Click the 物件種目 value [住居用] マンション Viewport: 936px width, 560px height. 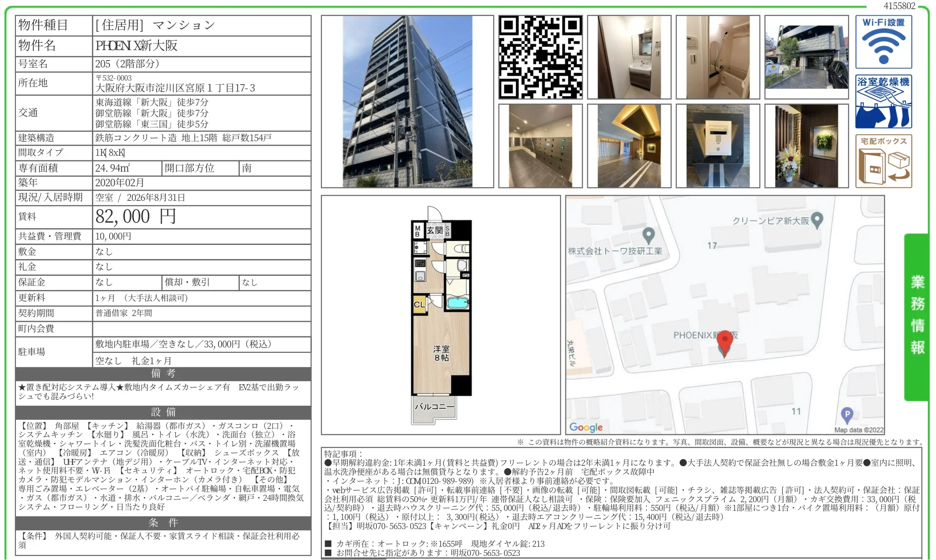[x=155, y=25]
